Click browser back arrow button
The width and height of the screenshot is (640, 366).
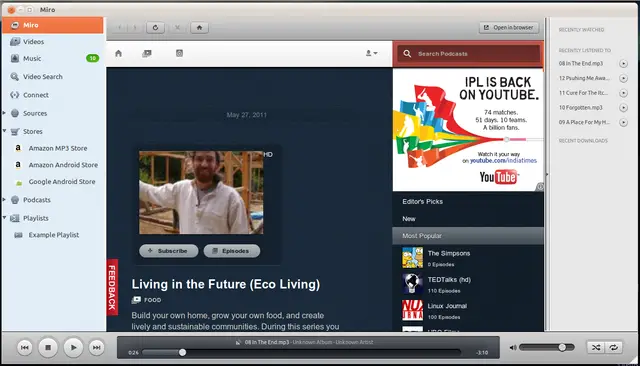(x=120, y=27)
